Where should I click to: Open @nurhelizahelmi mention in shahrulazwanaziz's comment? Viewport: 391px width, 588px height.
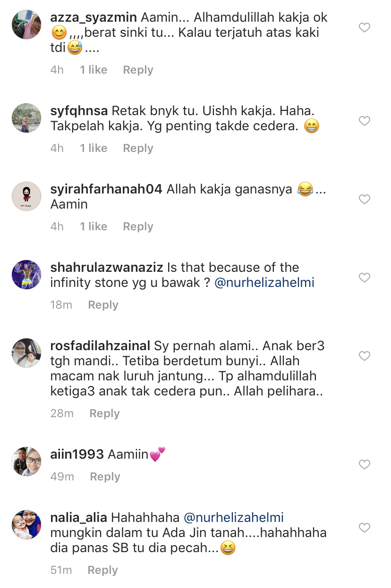click(x=264, y=283)
